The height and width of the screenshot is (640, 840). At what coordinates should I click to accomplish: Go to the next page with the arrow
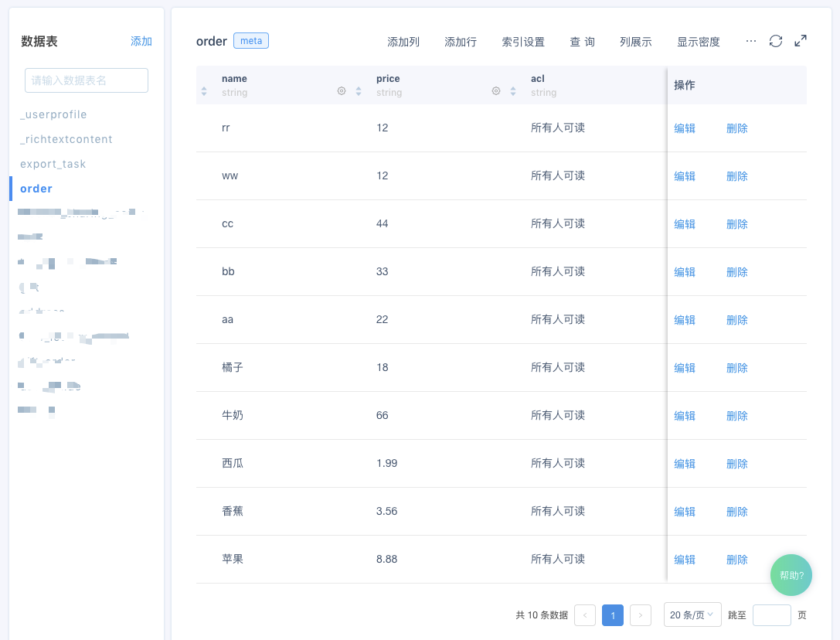coord(640,614)
